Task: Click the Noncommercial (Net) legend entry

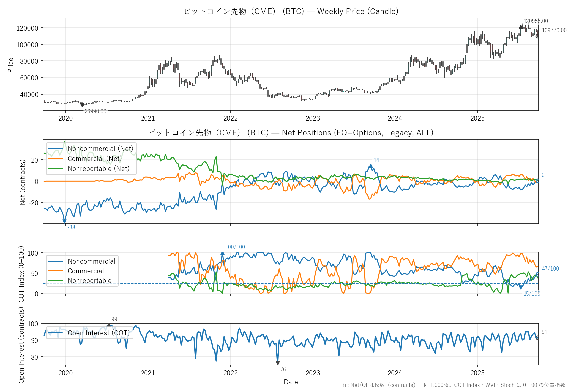Action: coord(100,149)
